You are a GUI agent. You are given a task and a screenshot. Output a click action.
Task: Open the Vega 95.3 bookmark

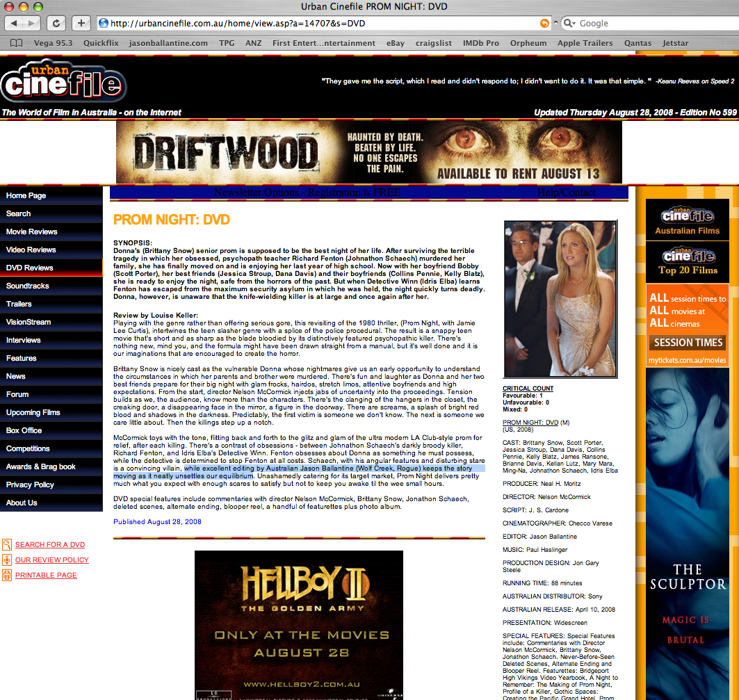point(54,43)
